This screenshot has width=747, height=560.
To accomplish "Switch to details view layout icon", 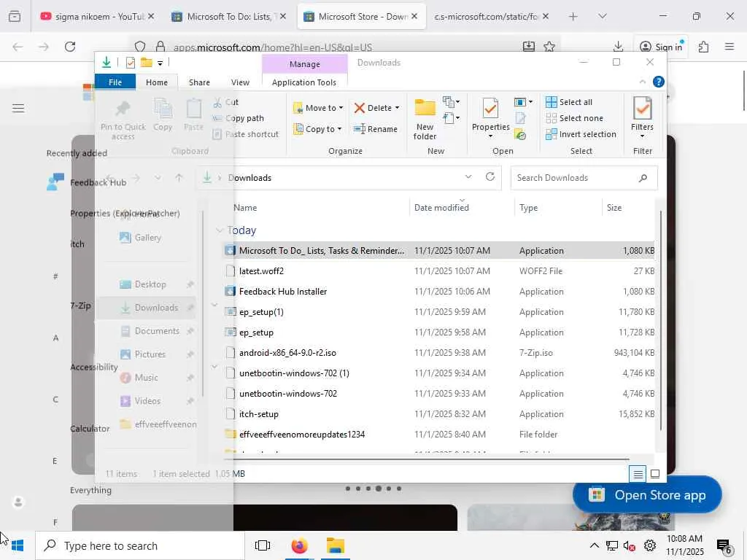I will pos(638,474).
